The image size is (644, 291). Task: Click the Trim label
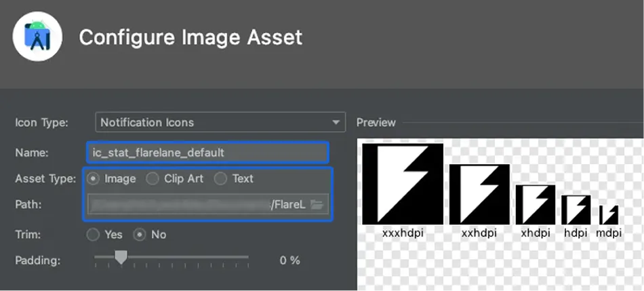coord(28,235)
